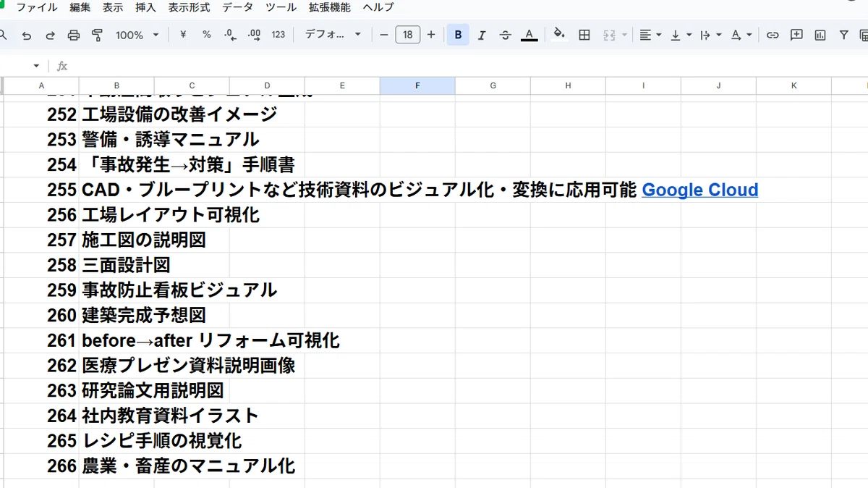Click the merge cells icon
Viewport: 868px width, 488px height.
coord(609,35)
